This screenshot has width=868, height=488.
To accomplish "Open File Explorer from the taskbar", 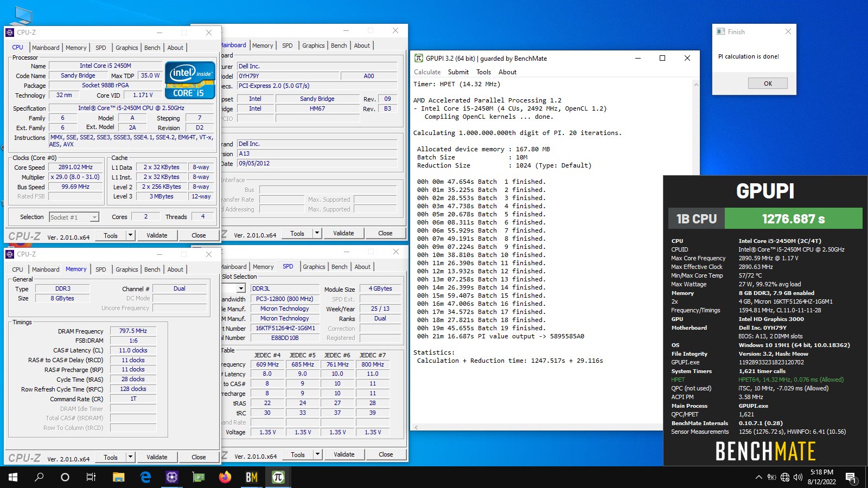I will click(x=118, y=477).
